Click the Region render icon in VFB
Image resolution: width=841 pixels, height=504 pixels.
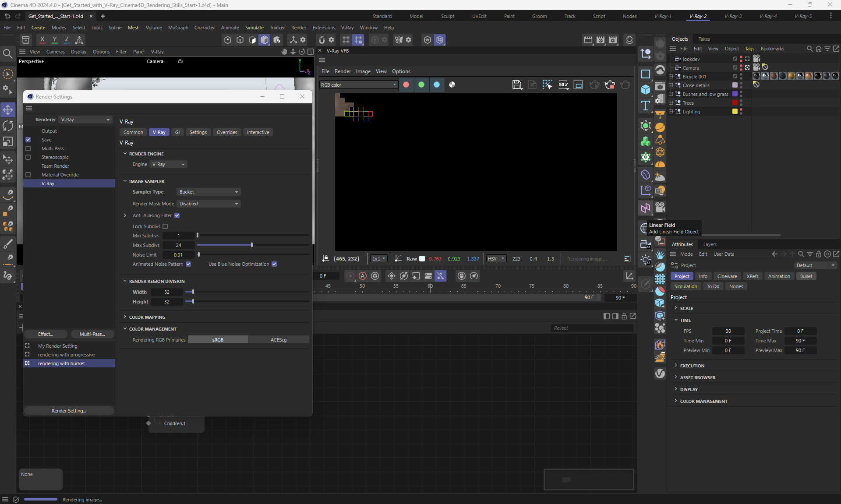point(578,85)
